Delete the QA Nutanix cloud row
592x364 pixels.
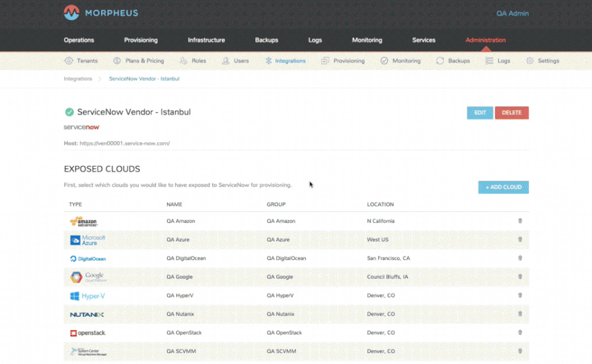[520, 313]
